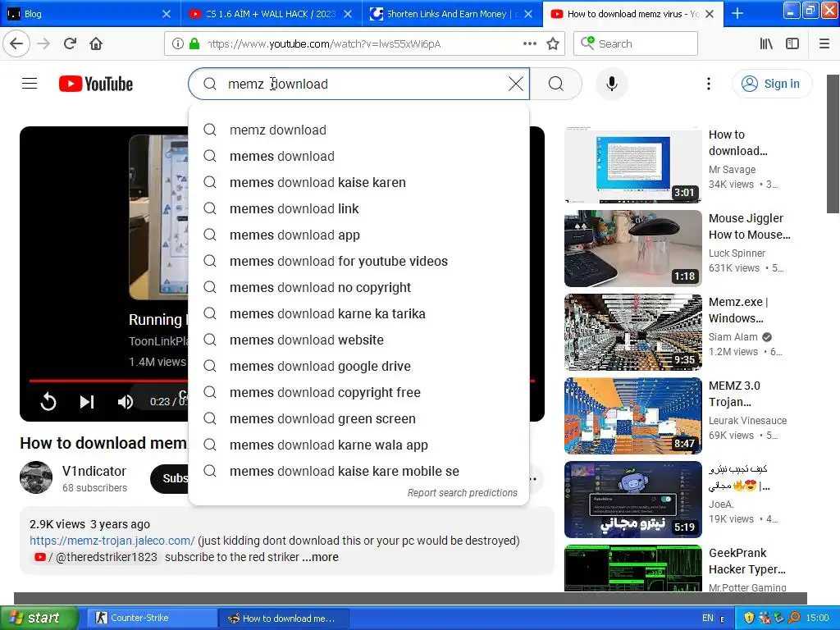Mute the video with speaker icon

tap(126, 401)
